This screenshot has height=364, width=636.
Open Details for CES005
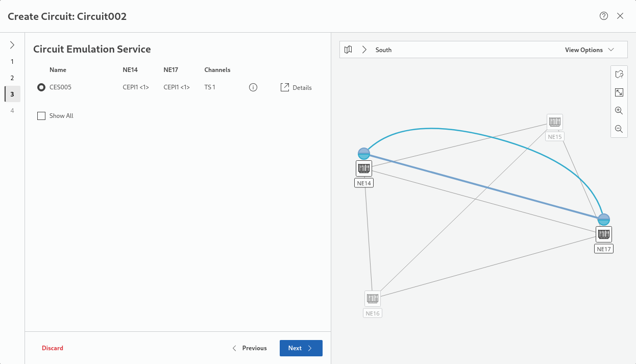point(296,87)
